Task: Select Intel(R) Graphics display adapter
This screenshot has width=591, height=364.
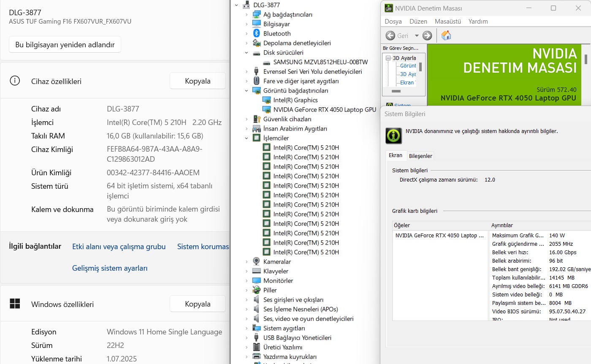Action: click(295, 100)
